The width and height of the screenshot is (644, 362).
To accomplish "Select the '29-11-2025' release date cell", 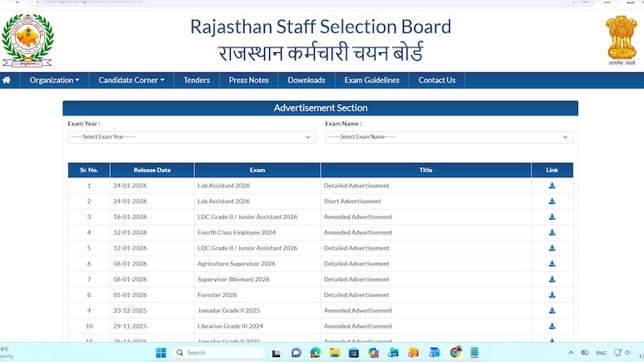I will pyautogui.click(x=152, y=326).
